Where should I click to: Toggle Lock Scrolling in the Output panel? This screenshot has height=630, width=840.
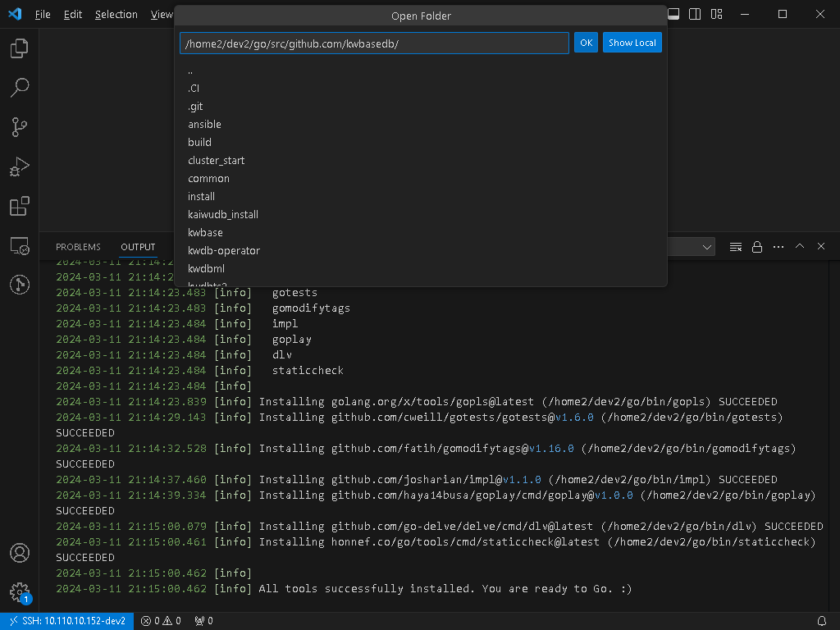(x=757, y=246)
